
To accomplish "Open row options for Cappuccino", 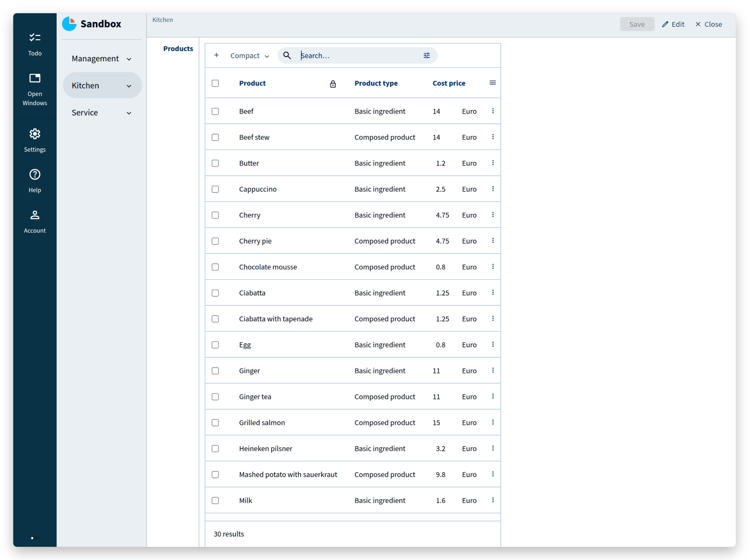I will (493, 189).
